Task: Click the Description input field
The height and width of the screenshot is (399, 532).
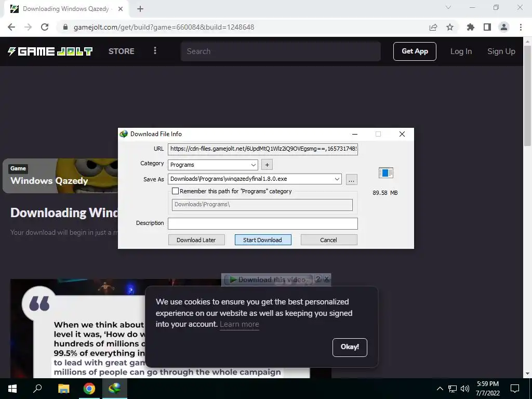Action: 262,223
